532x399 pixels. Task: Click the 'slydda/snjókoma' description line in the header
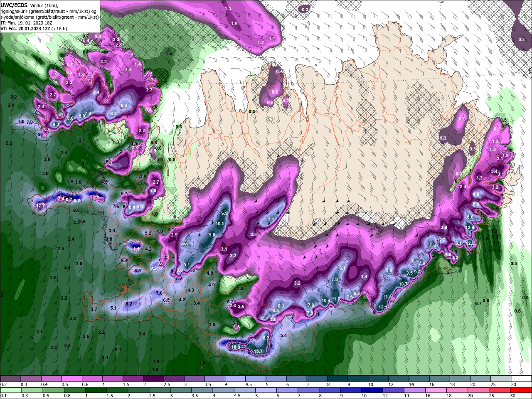[50, 17]
